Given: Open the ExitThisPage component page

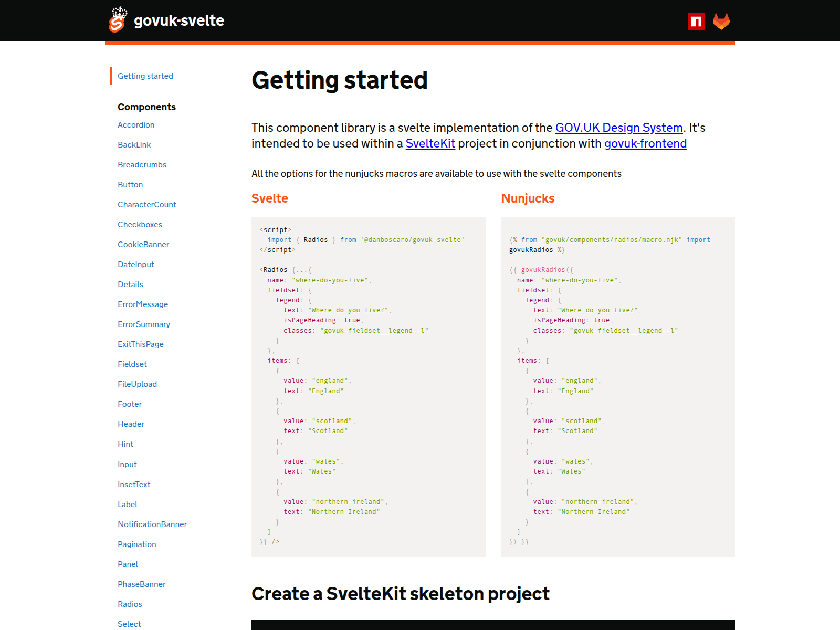Looking at the screenshot, I should click(x=141, y=344).
